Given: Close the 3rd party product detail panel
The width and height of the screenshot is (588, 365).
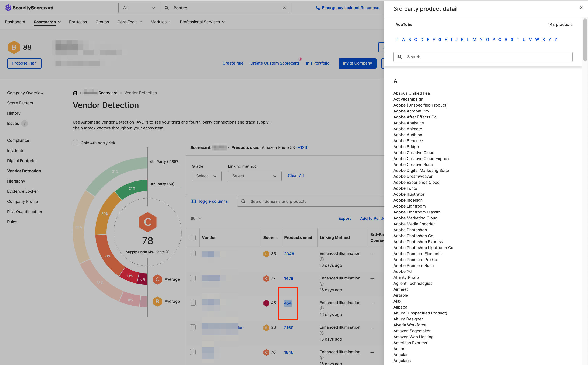Looking at the screenshot, I should click(581, 8).
